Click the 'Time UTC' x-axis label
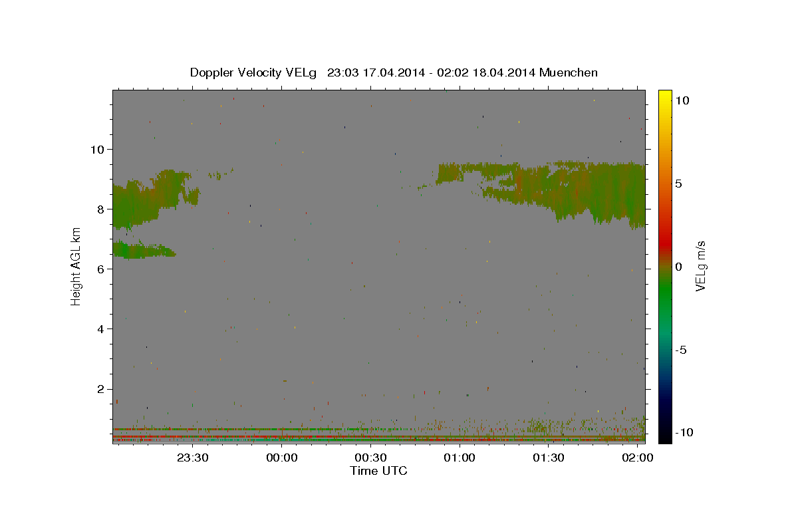This screenshot has width=798, height=532. click(x=378, y=471)
